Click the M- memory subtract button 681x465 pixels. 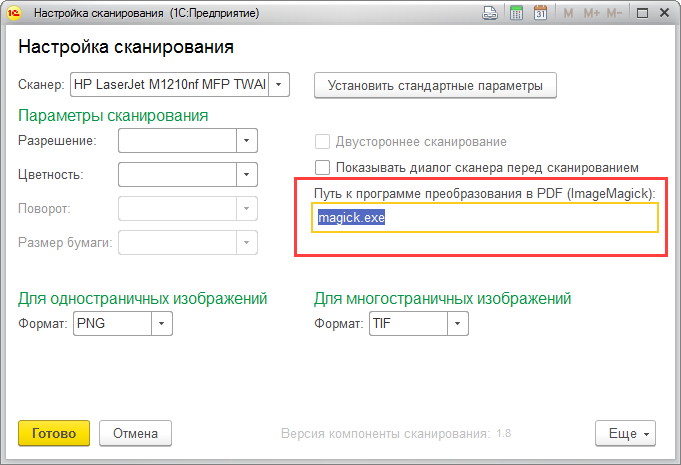(614, 13)
